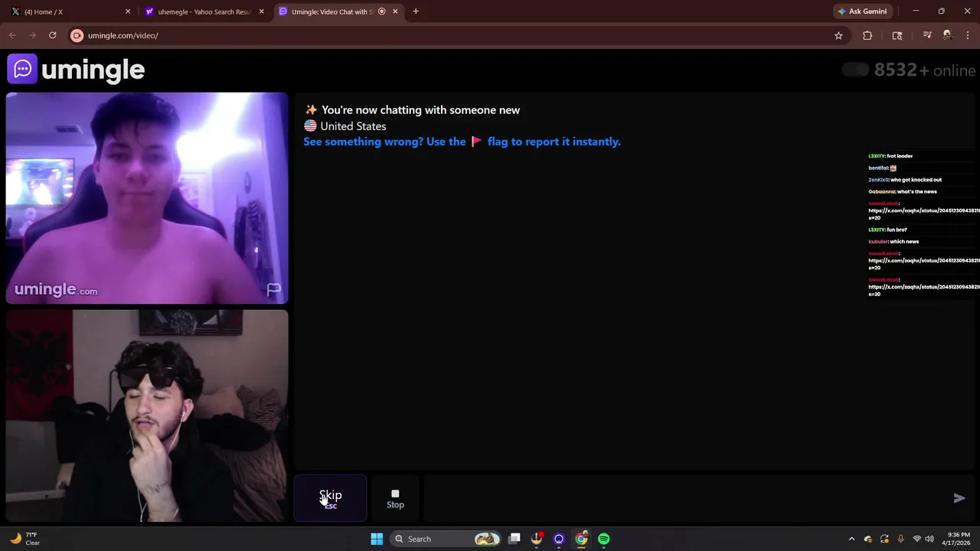Viewport: 980px width, 551px height.
Task: Click the 'fun bro?' chat message
Action: click(x=887, y=230)
